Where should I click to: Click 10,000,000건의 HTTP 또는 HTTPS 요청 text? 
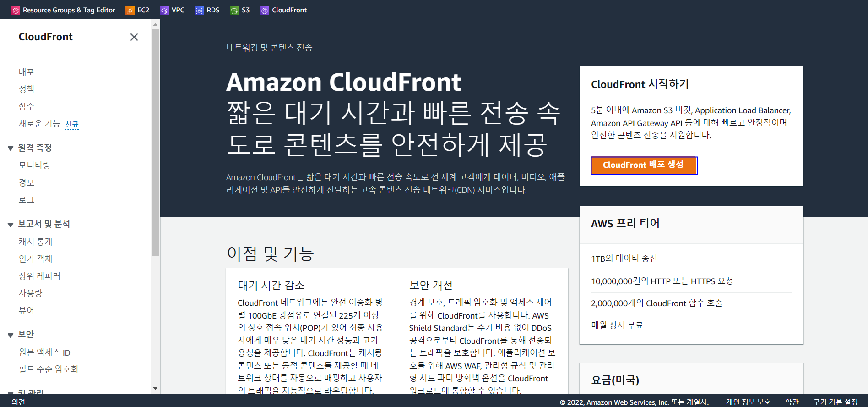click(x=662, y=281)
